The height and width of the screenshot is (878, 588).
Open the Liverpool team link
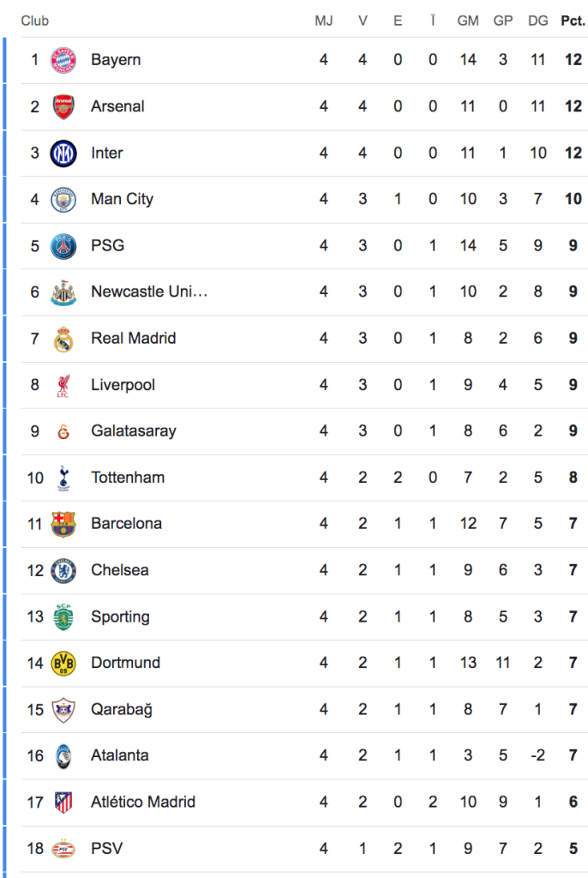click(123, 385)
